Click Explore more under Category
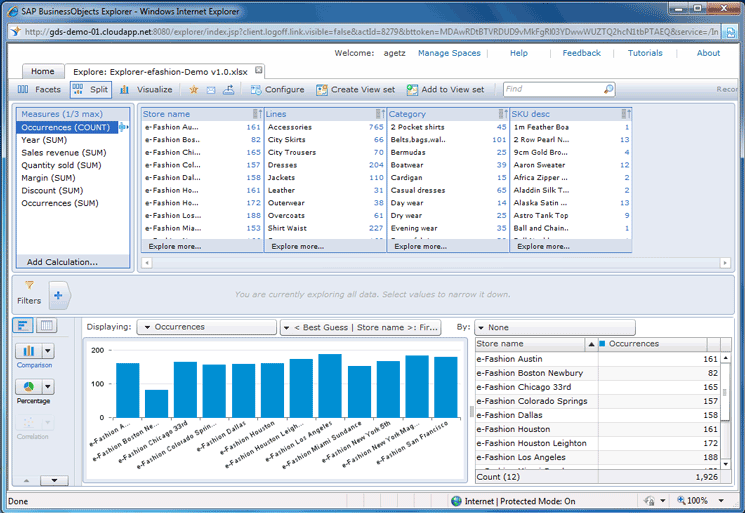The height and width of the screenshot is (513, 745). pos(420,247)
